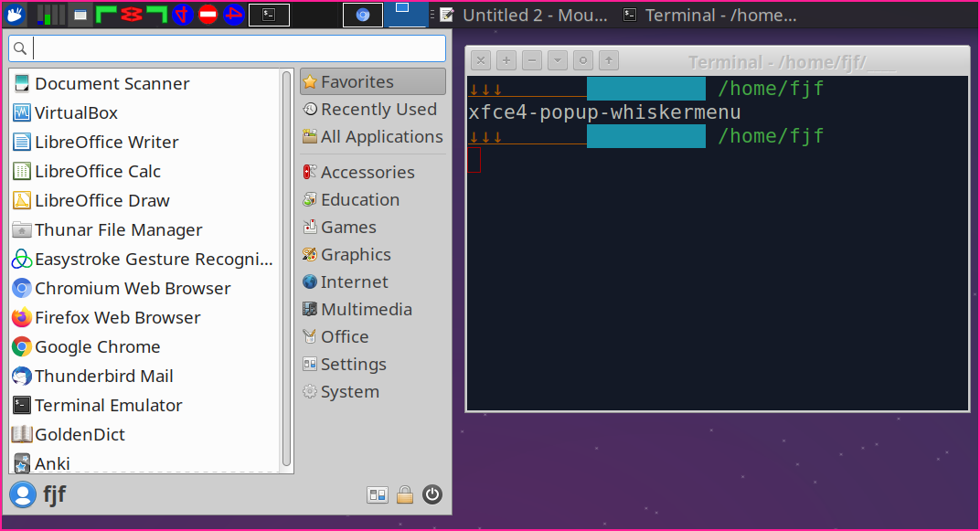
Task: Open LibreOffice Draw
Action: coord(145,201)
